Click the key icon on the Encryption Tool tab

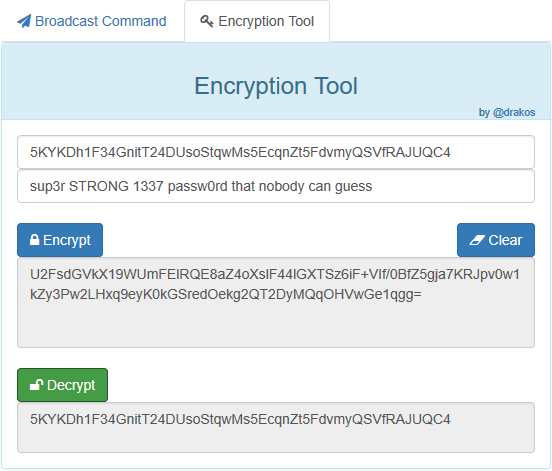pyautogui.click(x=207, y=21)
